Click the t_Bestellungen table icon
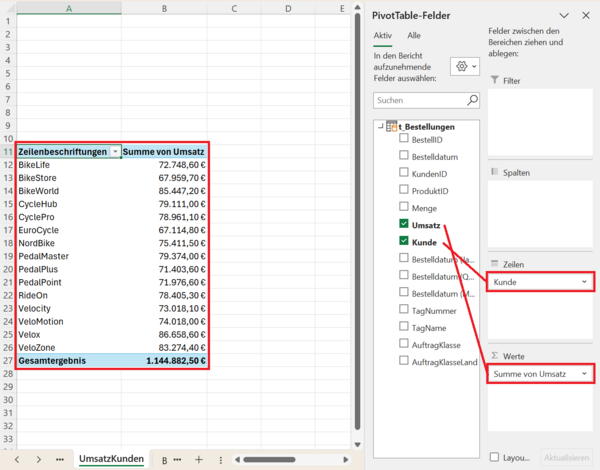 tap(391, 127)
